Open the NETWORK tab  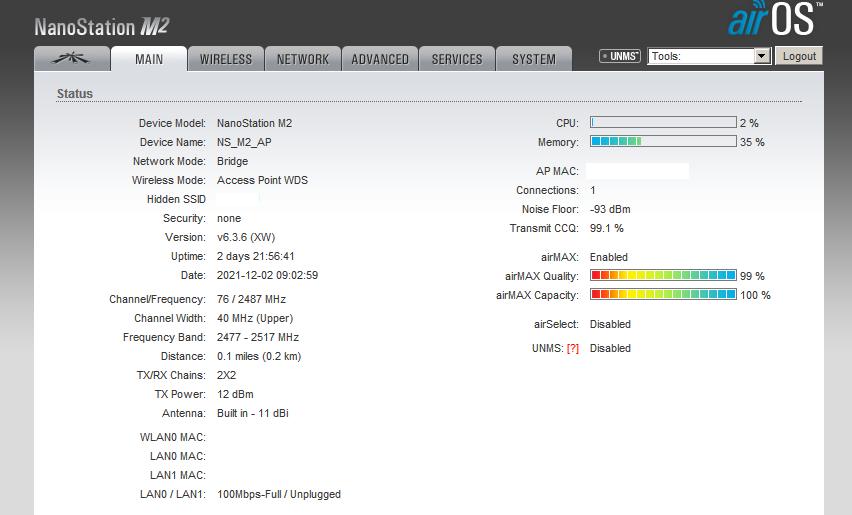[303, 59]
